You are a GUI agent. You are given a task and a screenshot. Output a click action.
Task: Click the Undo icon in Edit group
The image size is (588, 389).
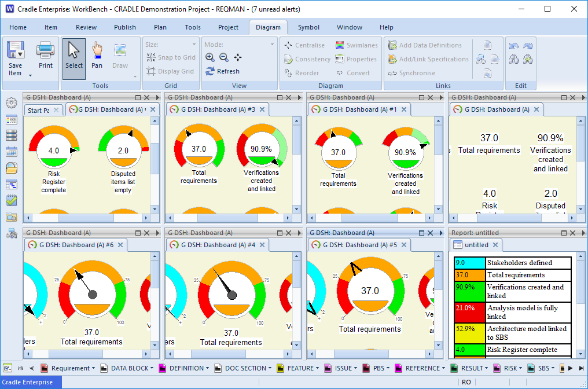coord(514,46)
